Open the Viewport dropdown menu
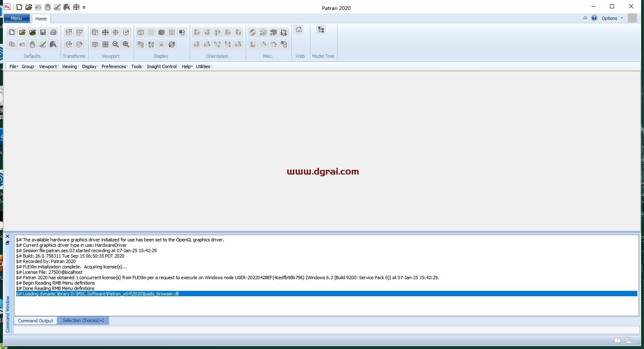 tap(49, 66)
